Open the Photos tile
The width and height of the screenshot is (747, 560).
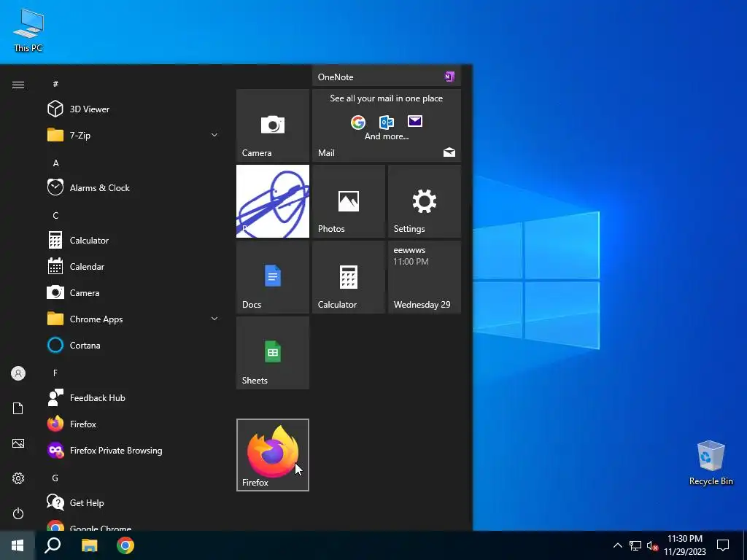click(348, 201)
